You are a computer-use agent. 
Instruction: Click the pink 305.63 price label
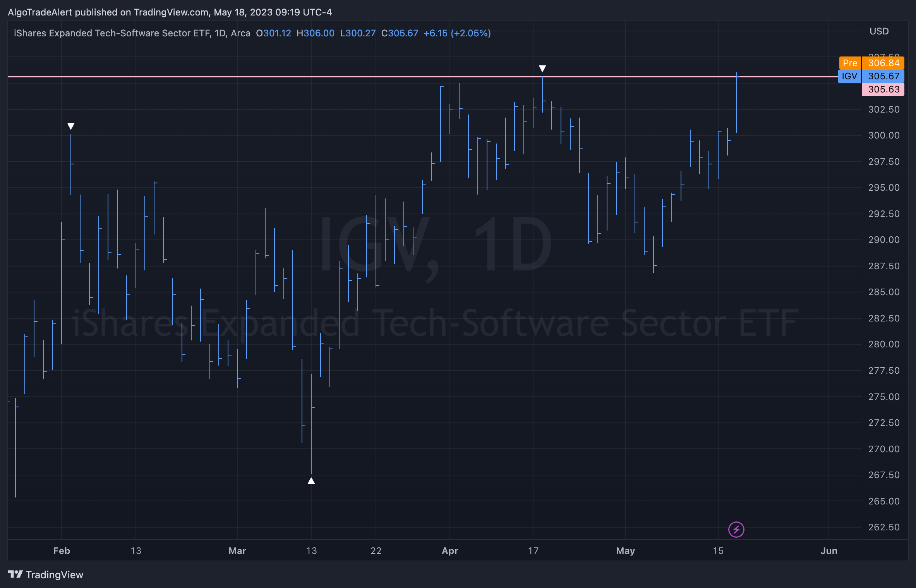(x=883, y=89)
